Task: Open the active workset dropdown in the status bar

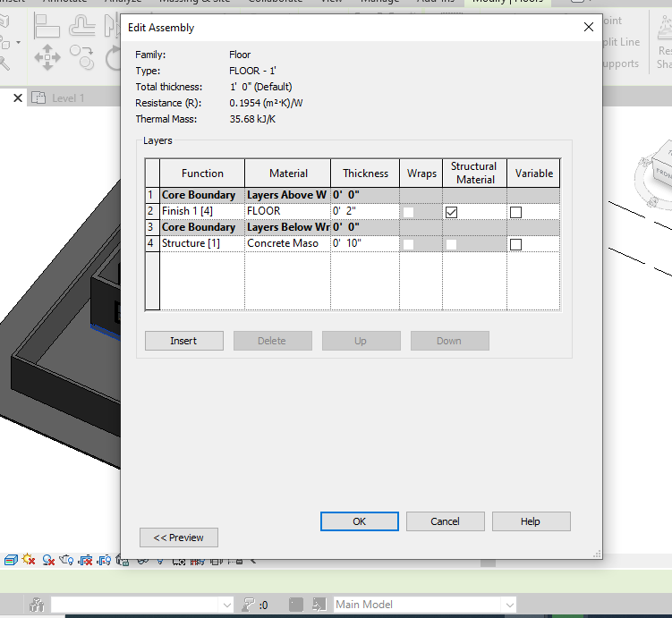Action: pyautogui.click(x=227, y=605)
